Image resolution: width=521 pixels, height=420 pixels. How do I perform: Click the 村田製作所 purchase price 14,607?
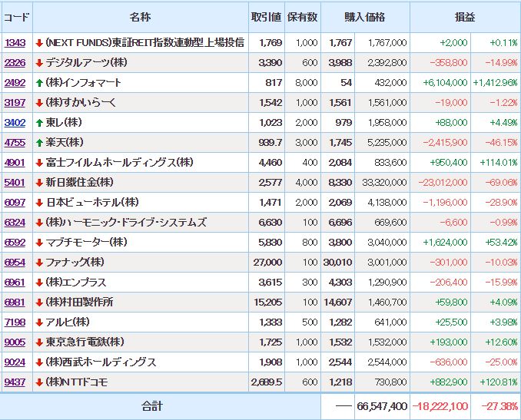coord(337,303)
